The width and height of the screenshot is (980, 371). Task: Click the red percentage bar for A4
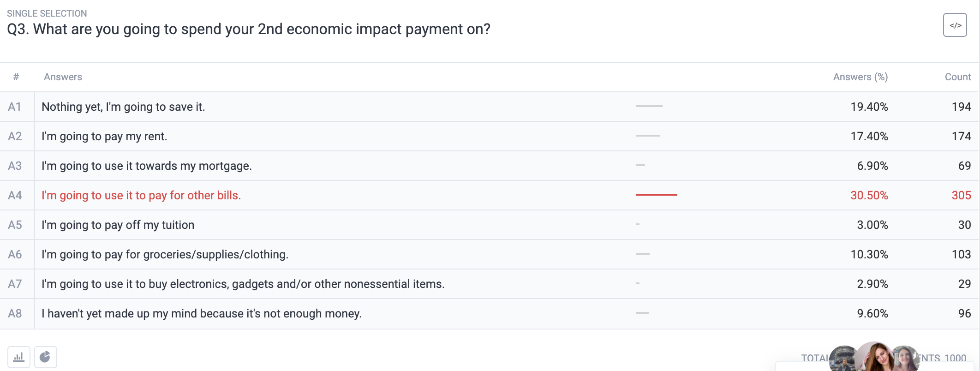[657, 195]
